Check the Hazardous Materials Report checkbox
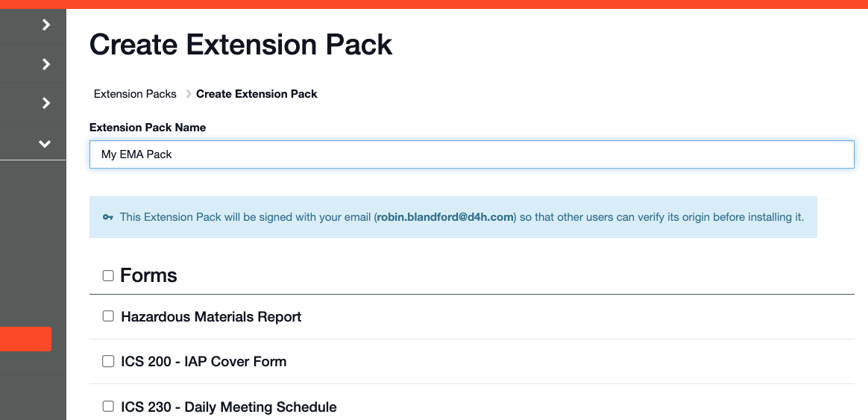The image size is (868, 420). click(x=108, y=316)
